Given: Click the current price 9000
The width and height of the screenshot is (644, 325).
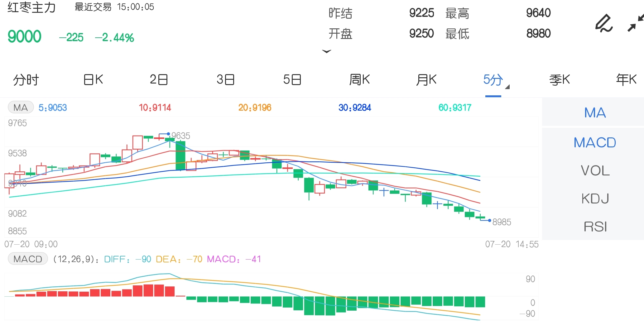Looking at the screenshot, I should pos(24,36).
